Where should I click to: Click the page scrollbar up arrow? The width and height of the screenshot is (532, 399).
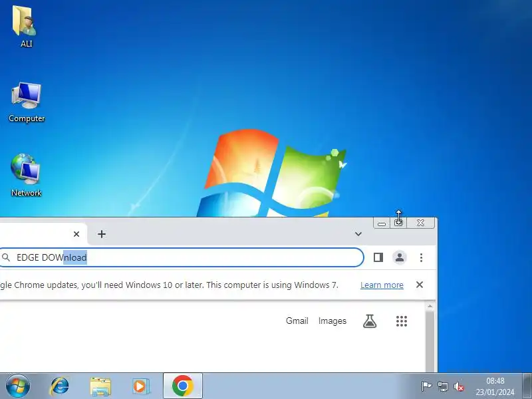(430, 307)
